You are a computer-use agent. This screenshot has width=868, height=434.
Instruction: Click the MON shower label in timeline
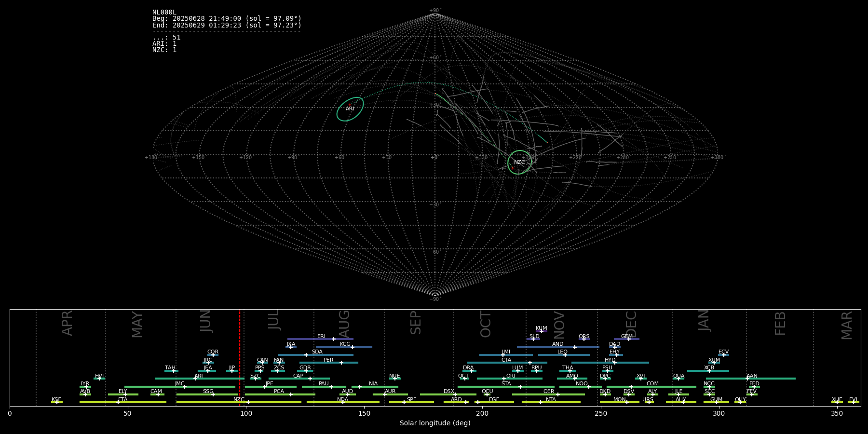(x=619, y=400)
